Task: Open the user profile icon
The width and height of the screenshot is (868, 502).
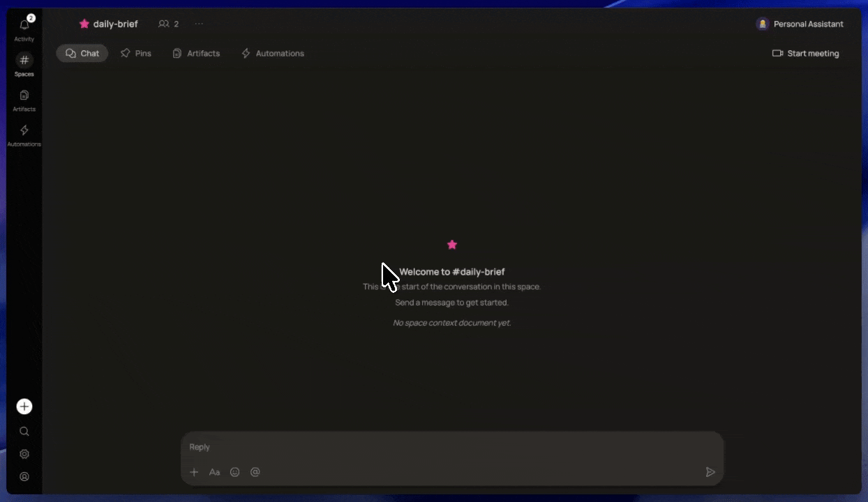Action: [24, 477]
